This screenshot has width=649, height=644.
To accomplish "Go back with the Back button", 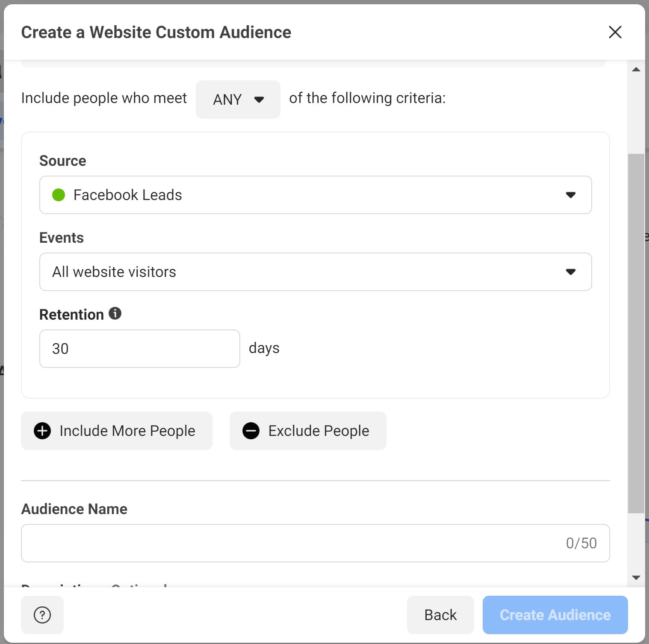I will pos(440,615).
